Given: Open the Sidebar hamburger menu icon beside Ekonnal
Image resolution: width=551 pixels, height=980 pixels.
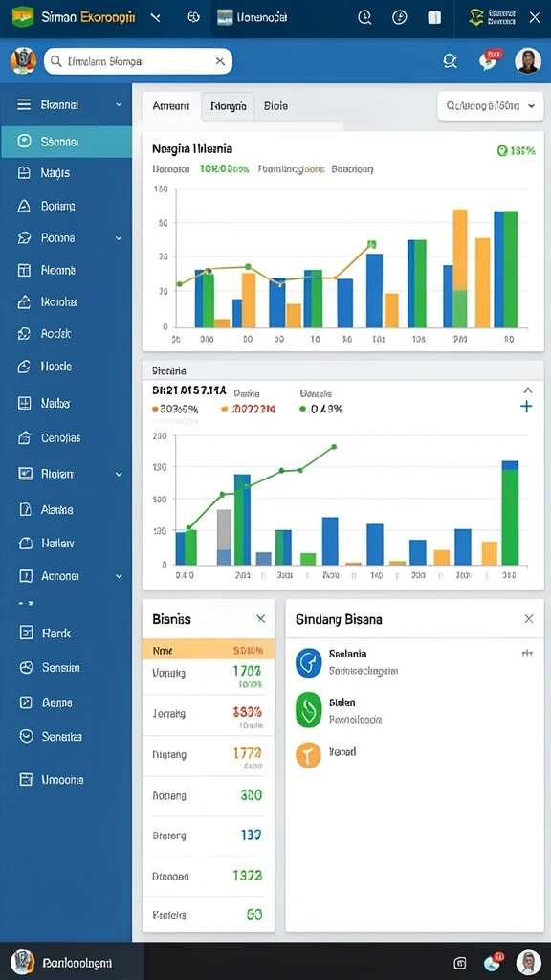Looking at the screenshot, I should (24, 105).
